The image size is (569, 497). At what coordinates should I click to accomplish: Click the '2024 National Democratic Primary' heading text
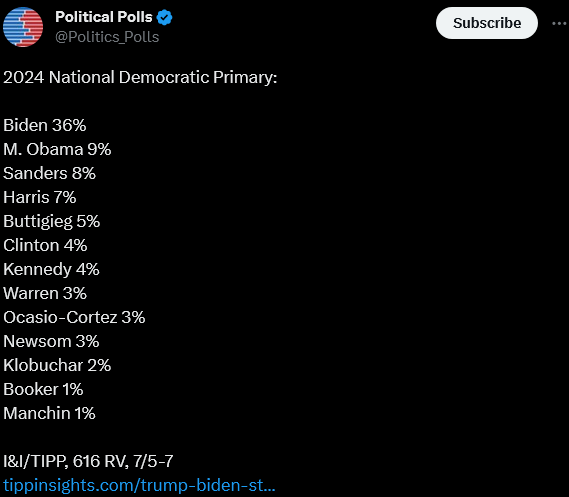(x=140, y=77)
